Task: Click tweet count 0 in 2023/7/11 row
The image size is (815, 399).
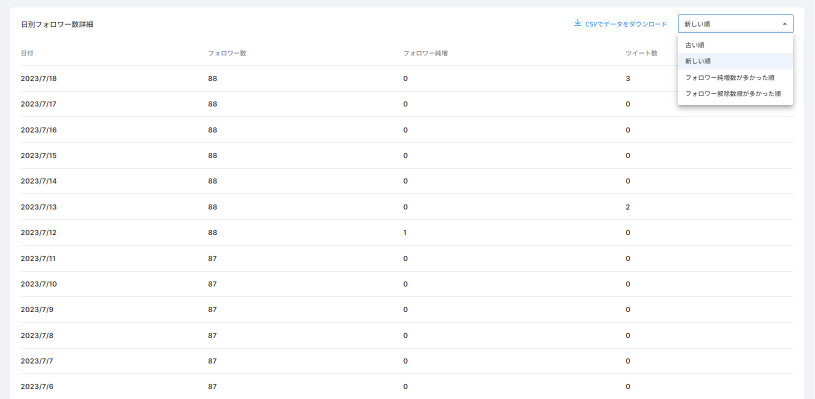Action: click(628, 259)
